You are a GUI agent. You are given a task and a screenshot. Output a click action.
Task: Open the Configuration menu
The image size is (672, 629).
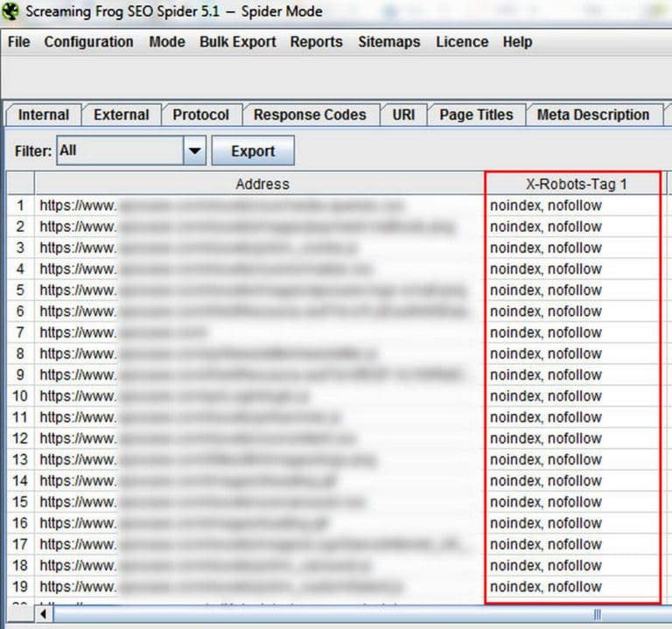88,42
